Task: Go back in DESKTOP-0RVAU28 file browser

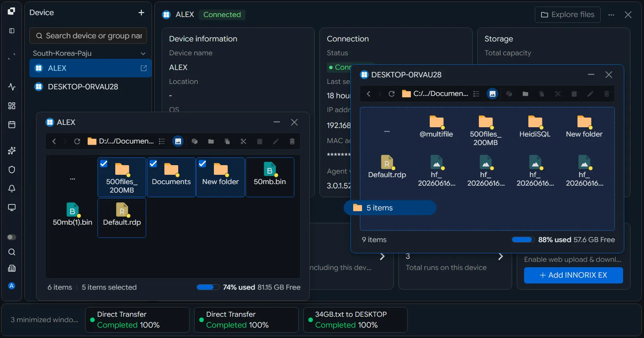Action: (x=369, y=94)
